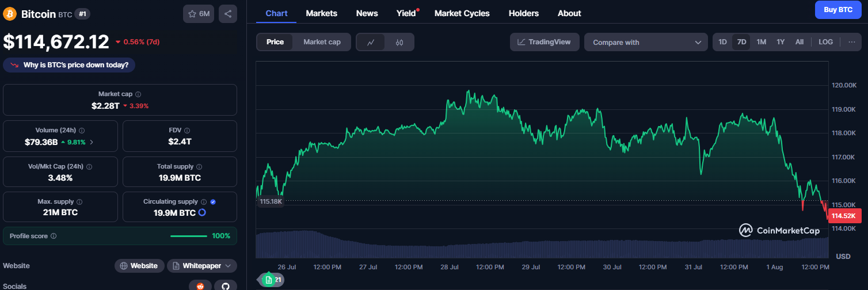
Task: Click the $114,672.12 price text
Action: click(x=56, y=41)
